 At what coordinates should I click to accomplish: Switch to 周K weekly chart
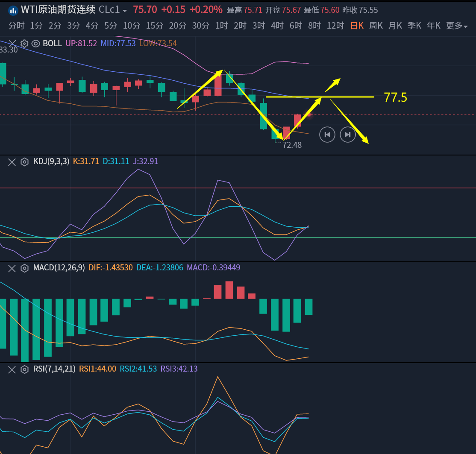(x=376, y=26)
